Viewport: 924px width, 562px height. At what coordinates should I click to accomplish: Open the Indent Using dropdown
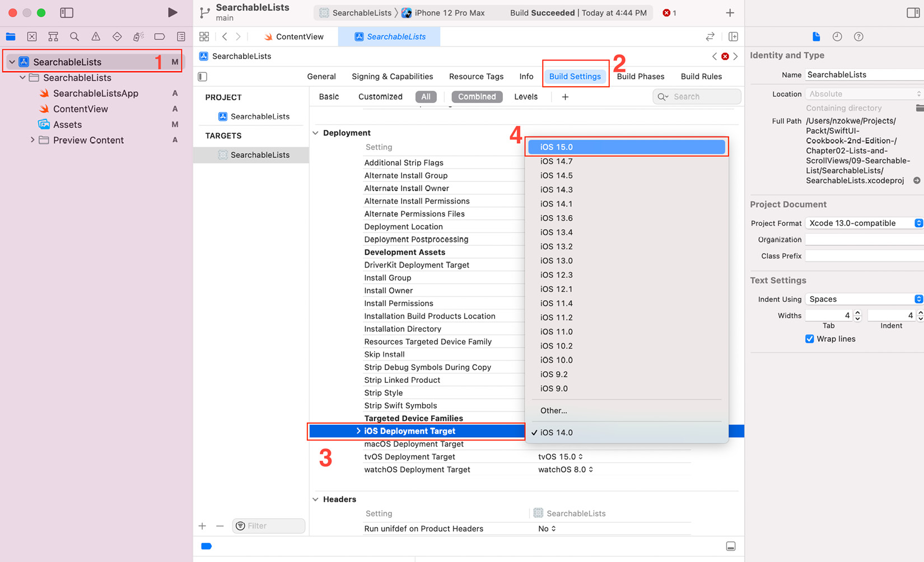(x=864, y=299)
